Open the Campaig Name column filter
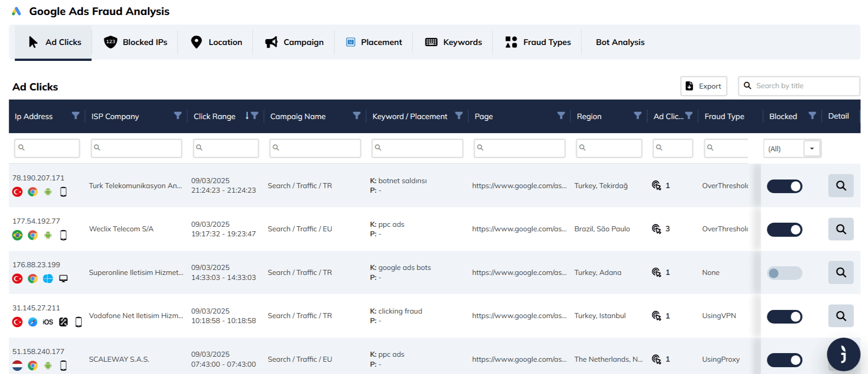Image resolution: width=868 pixels, height=374 pixels. pyautogui.click(x=357, y=116)
